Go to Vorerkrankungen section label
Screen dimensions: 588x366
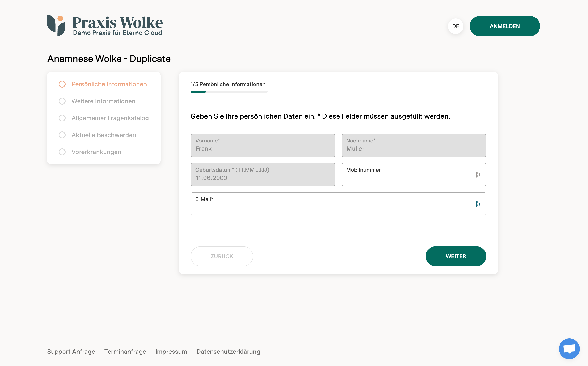[x=96, y=152]
